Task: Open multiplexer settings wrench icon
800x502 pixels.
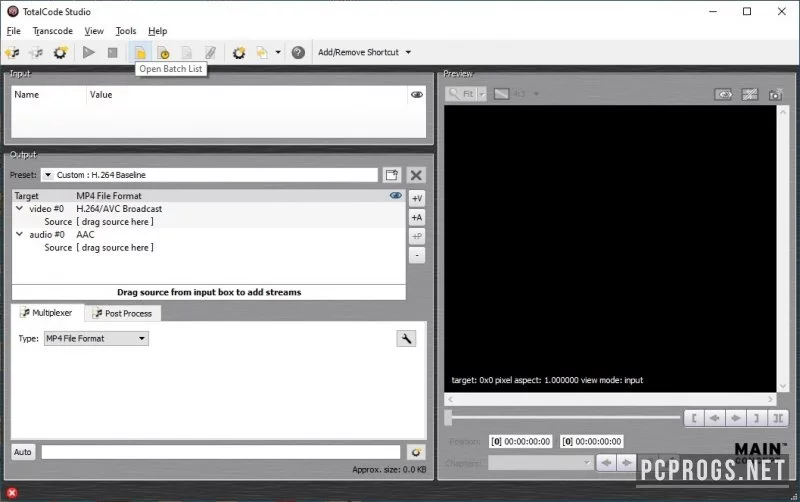Action: click(406, 338)
